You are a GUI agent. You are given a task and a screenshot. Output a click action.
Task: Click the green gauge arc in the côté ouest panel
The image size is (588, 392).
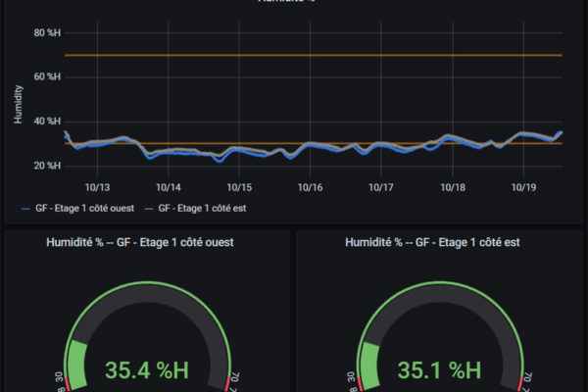pos(77,365)
